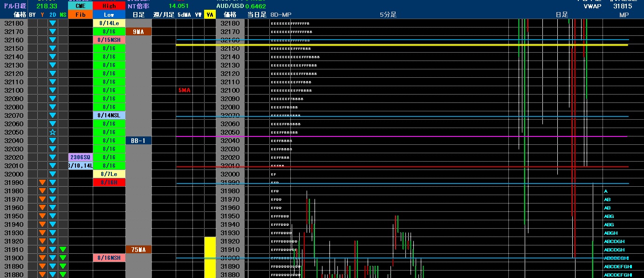Click the yellow VA column header
The width and height of the screenshot is (644, 278).
click(x=210, y=15)
